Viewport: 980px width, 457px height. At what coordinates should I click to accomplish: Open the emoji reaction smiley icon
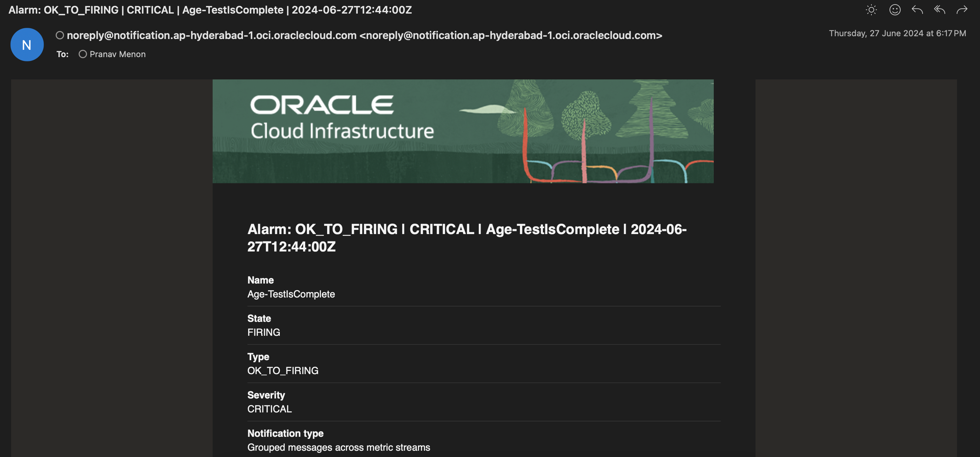[894, 10]
